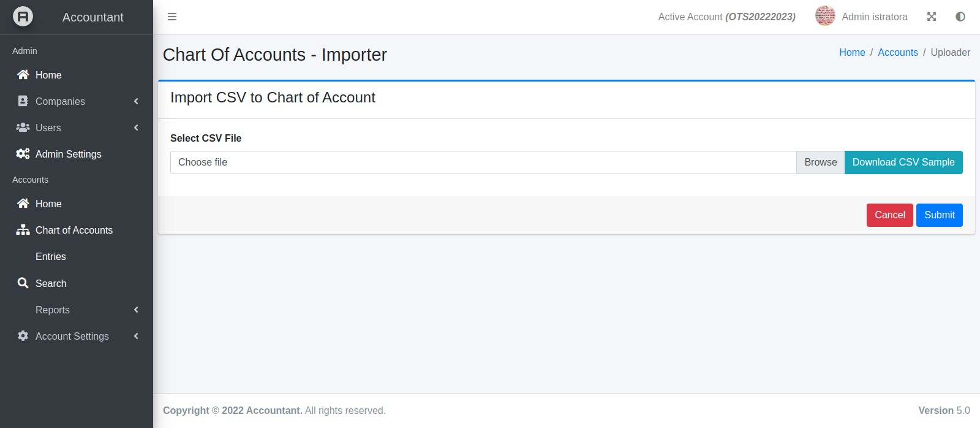Click the Companies building icon
Viewport: 980px width, 428px height.
click(23, 101)
